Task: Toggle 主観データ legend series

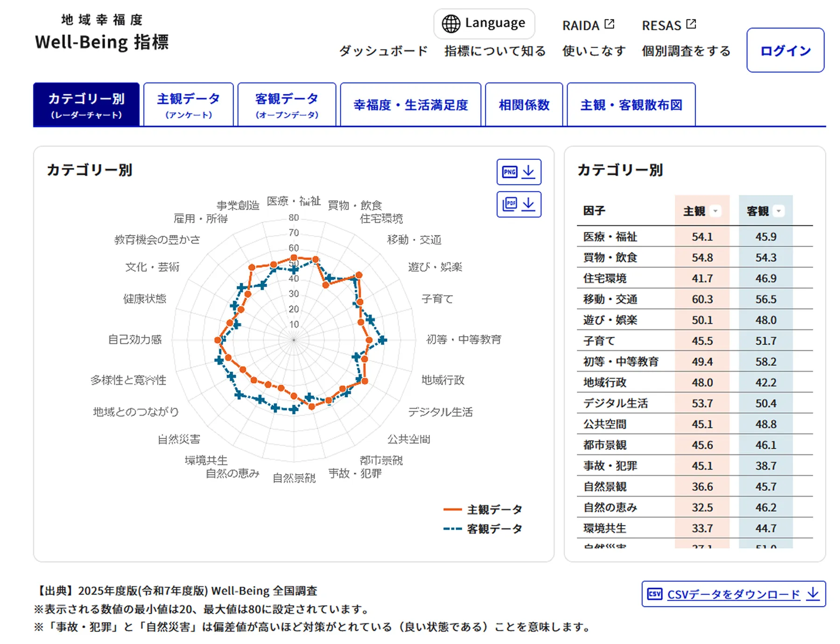Action: pos(483,509)
